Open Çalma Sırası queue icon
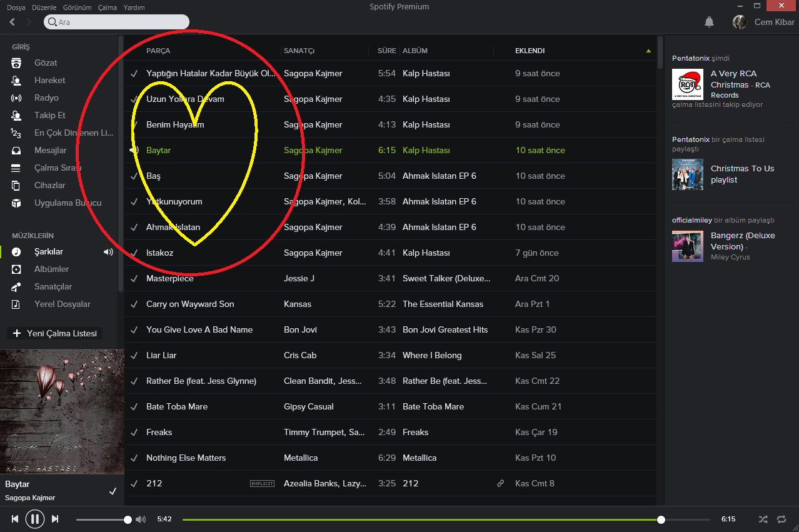Image resolution: width=799 pixels, height=532 pixels. pos(16,168)
